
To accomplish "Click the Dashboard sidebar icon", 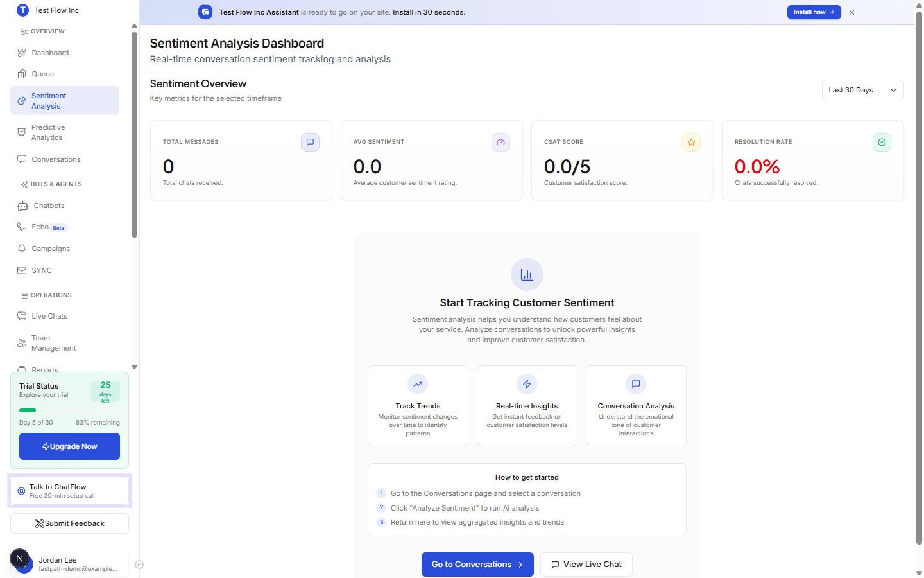I will pyautogui.click(x=22, y=53).
